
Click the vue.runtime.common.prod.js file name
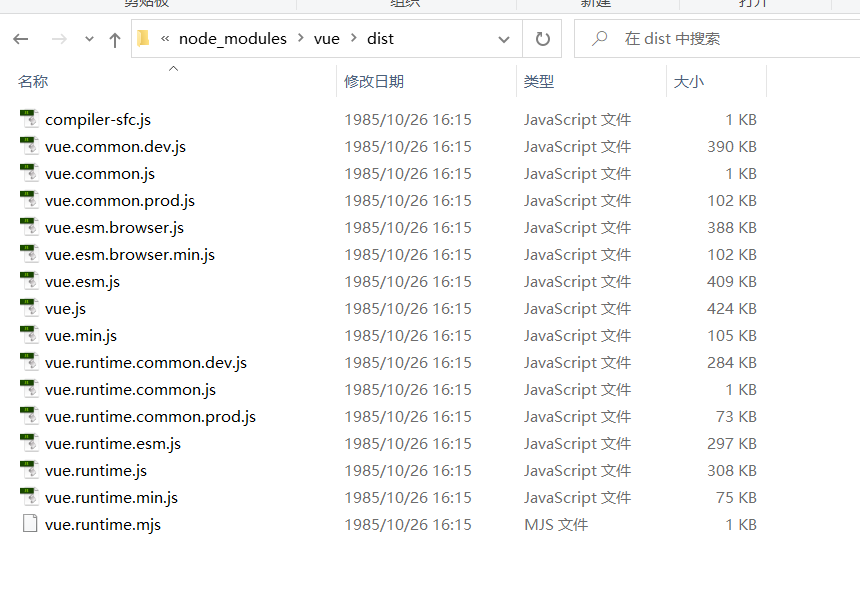point(150,417)
